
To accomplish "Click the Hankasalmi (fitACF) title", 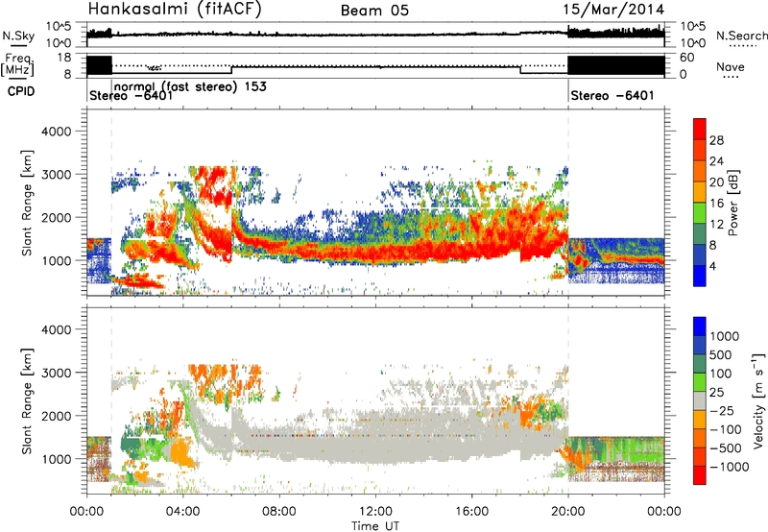I will [175, 10].
